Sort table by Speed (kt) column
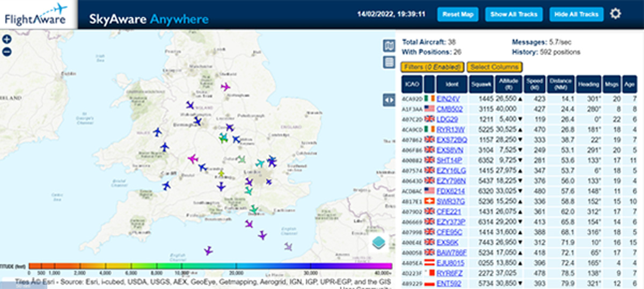The image size is (644, 289). [x=535, y=84]
